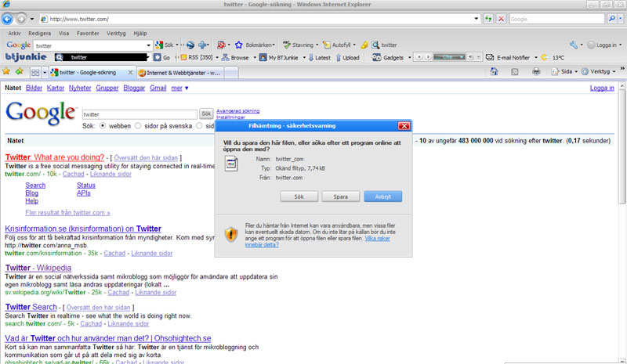This screenshot has height=364, width=627.
Task: Click the red X stop-loading icon
Action: pyautogui.click(x=501, y=19)
